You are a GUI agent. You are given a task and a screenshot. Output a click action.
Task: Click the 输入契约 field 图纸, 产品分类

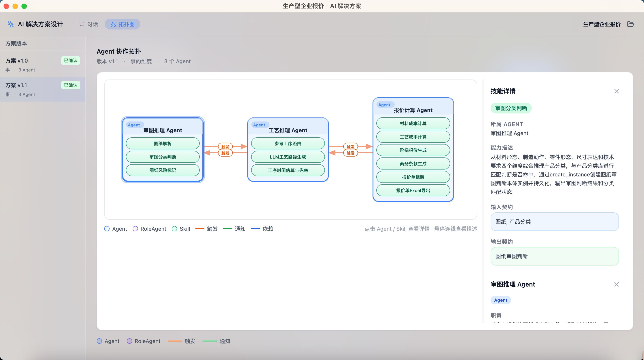(x=555, y=222)
